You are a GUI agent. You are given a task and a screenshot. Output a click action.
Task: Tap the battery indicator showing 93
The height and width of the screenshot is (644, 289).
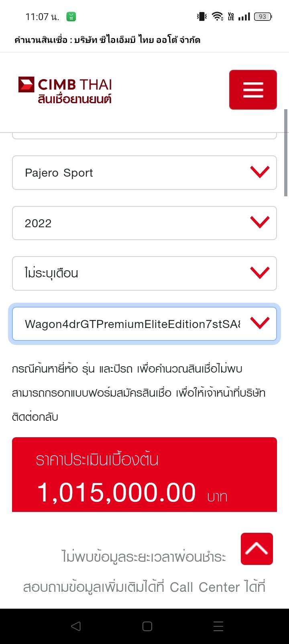click(x=263, y=16)
